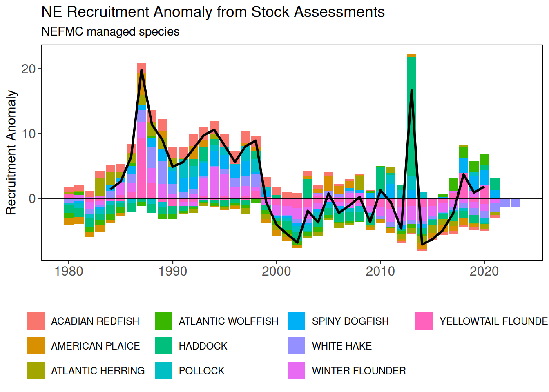Click the Pollock teal legend swatch

[x=163, y=371]
